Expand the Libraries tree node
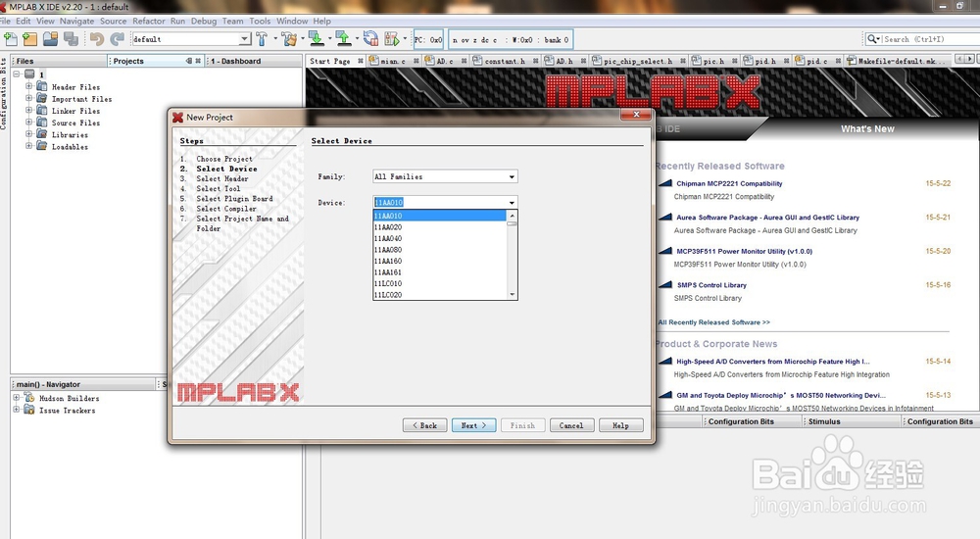Screen dimensions: 980x539 point(28,134)
